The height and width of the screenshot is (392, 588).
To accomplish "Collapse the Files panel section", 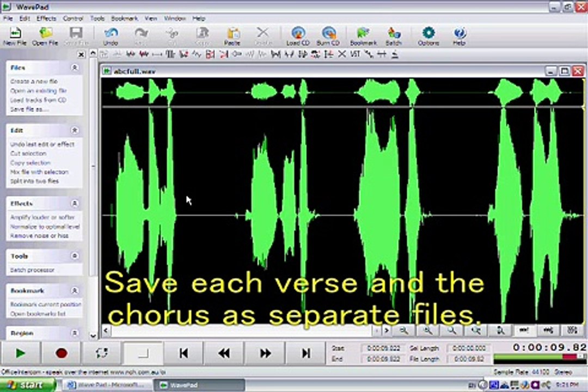I will pyautogui.click(x=75, y=68).
